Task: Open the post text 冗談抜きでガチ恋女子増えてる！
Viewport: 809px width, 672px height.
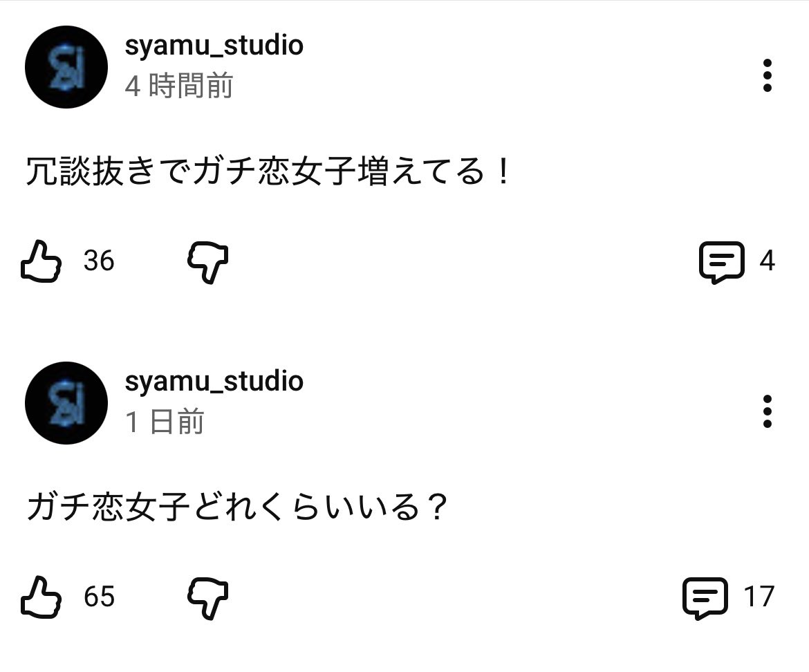Action: pos(268,172)
